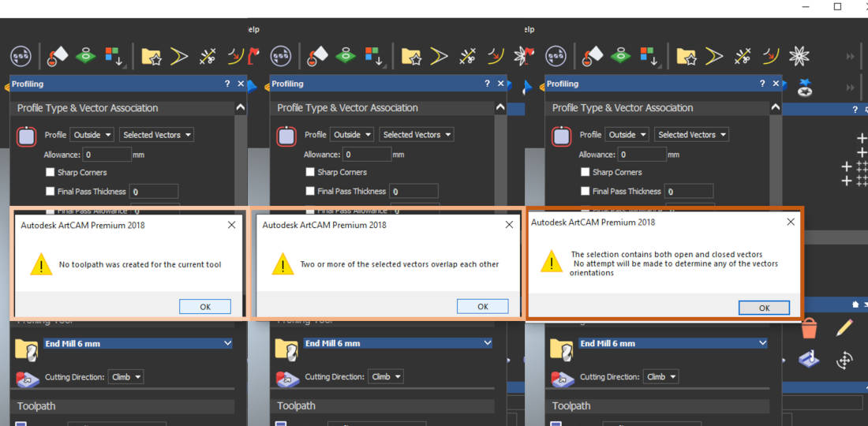Click the Profiling help '?' button above the 'overlap' warning
Viewport: 868px width, 426px height.
tap(487, 84)
